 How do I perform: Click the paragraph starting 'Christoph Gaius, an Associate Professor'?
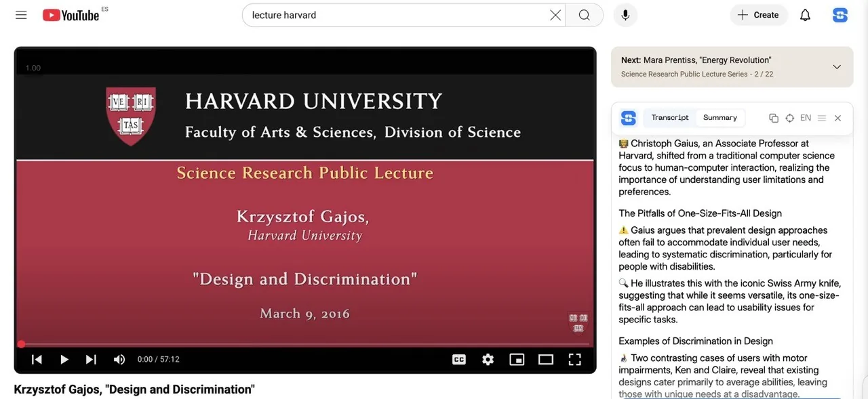tap(727, 167)
